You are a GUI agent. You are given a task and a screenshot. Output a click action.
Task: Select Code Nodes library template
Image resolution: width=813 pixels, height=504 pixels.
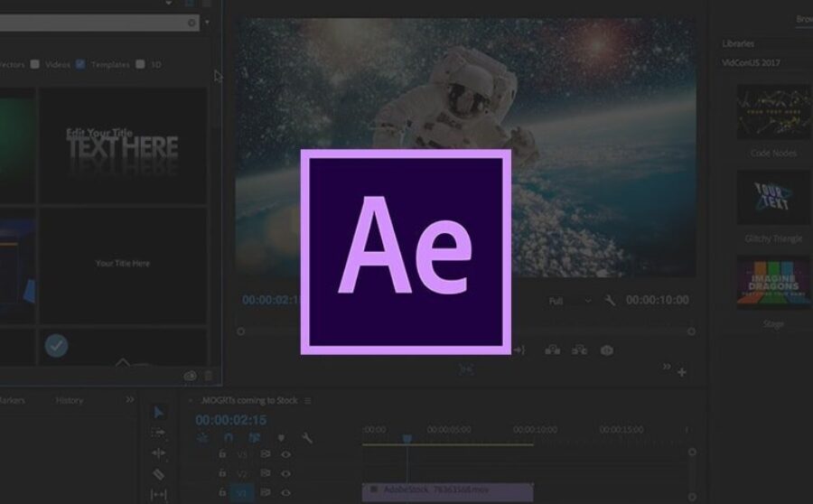pos(774,112)
